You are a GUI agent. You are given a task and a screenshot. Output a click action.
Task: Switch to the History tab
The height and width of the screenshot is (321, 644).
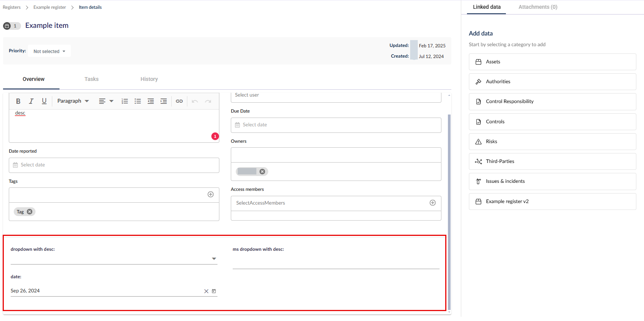tap(149, 79)
